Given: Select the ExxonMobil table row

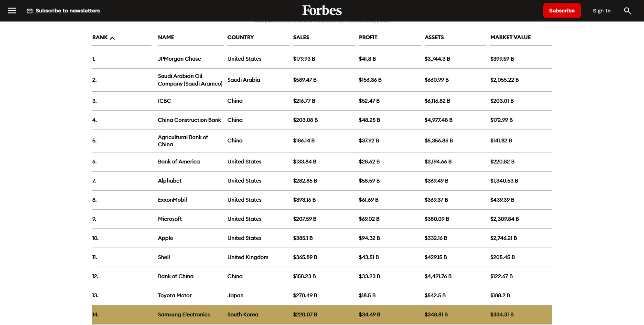Looking at the screenshot, I should 172,200.
